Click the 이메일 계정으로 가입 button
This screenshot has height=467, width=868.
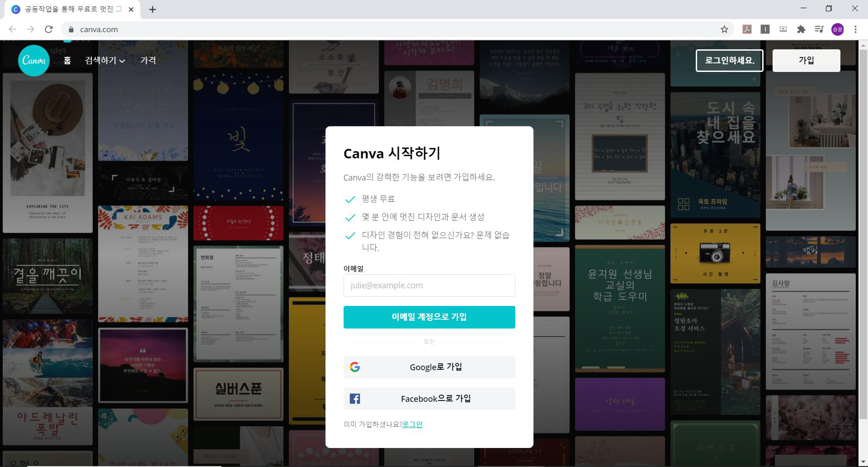click(429, 317)
